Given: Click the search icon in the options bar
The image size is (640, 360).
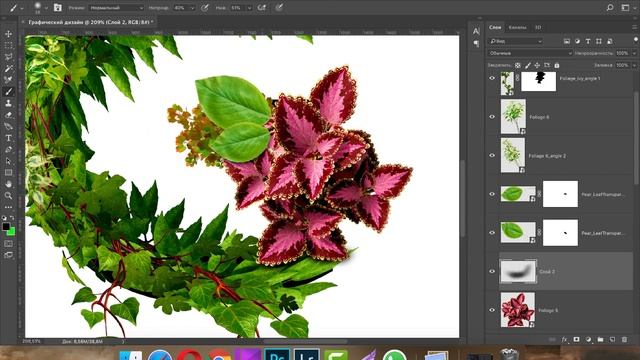Looking at the screenshot, I should tap(610, 7).
